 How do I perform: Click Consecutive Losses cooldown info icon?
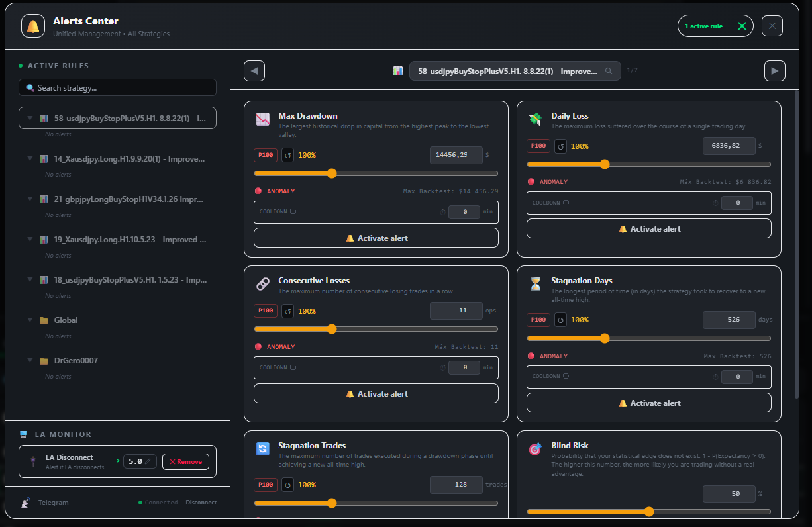293,367
